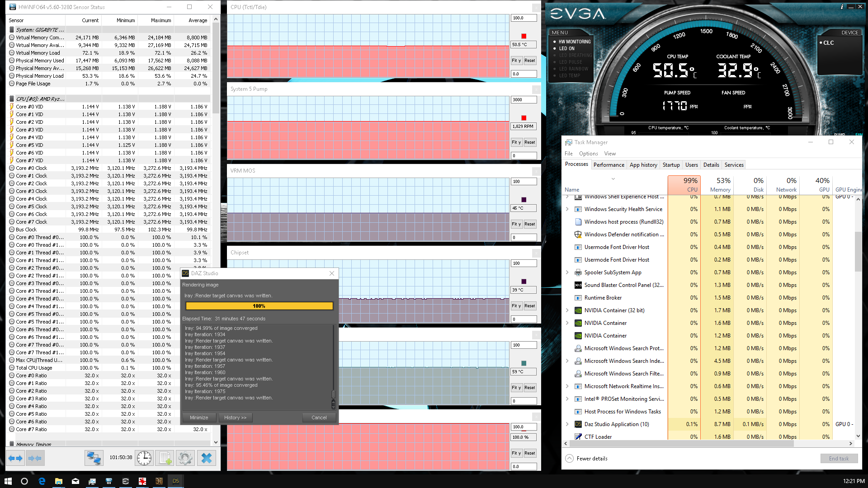Select LED ON option in EVGA menu
Viewport: 868px width, 488px height.
566,48
